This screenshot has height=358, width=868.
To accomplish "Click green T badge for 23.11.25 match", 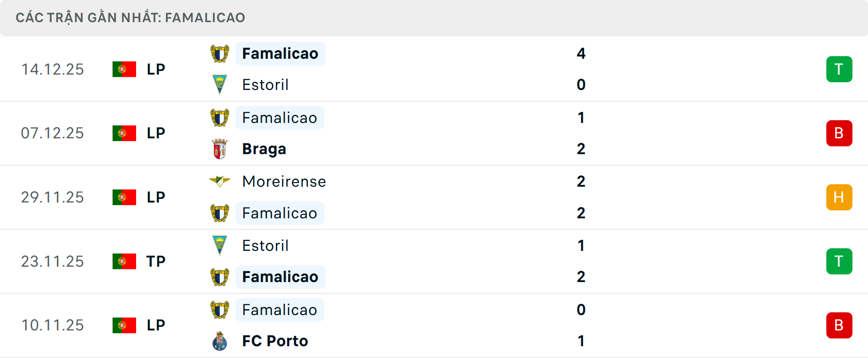I will 839,261.
